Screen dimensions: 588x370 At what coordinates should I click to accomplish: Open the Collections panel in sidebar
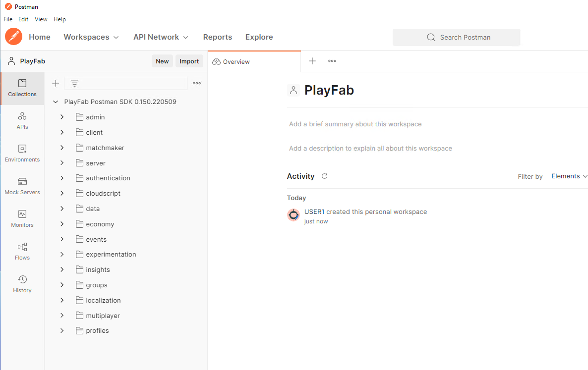tap(22, 88)
